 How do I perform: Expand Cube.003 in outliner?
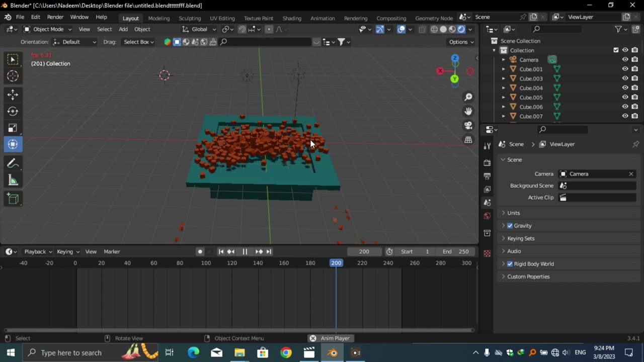pos(503,78)
